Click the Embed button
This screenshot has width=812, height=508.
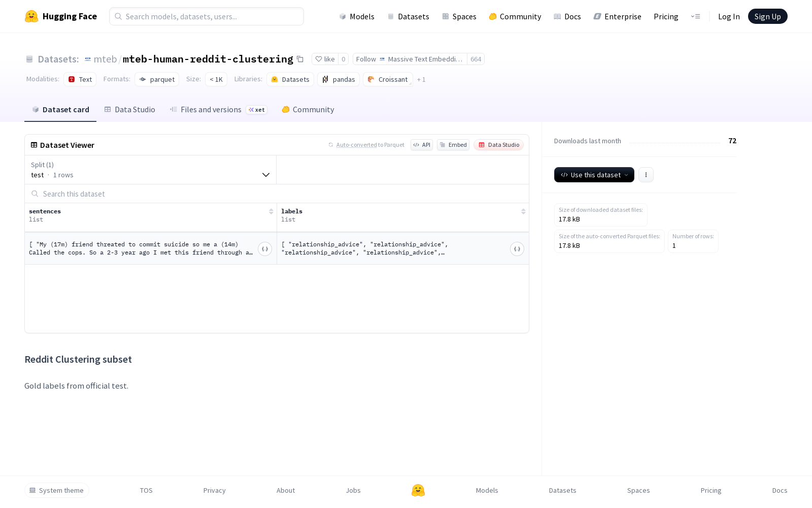tap(453, 145)
